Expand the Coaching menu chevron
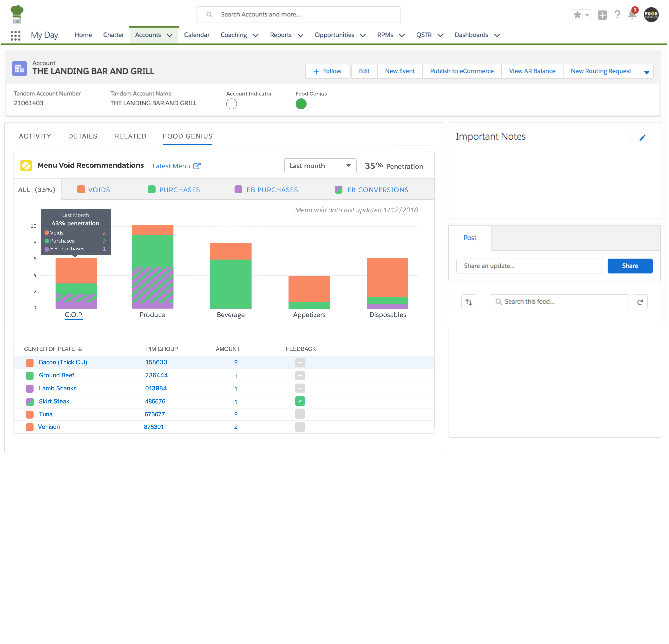The image size is (669, 644). (x=255, y=35)
